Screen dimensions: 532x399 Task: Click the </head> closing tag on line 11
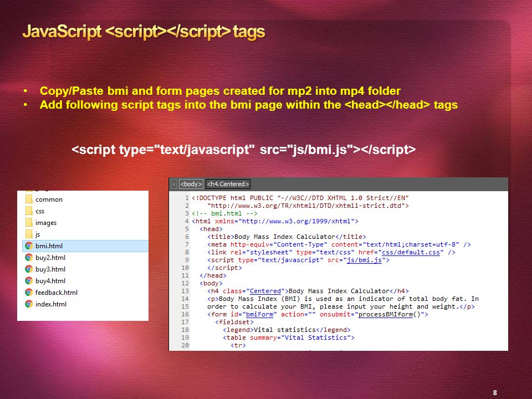(x=213, y=275)
